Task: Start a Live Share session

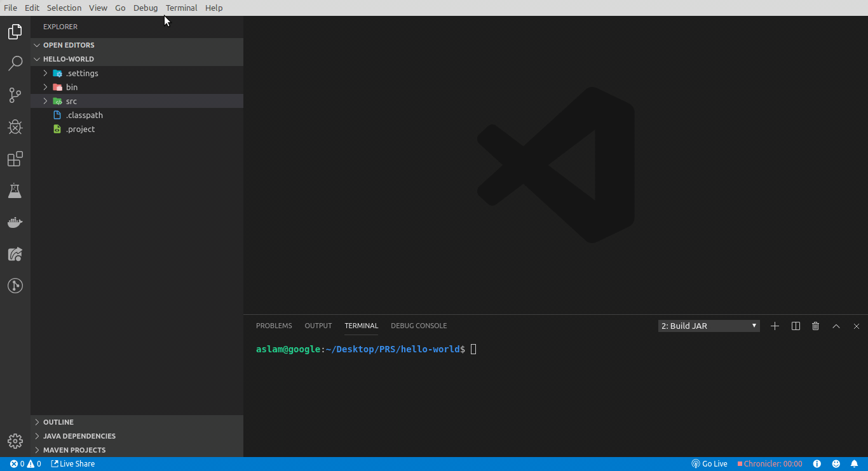Action: pyautogui.click(x=72, y=463)
